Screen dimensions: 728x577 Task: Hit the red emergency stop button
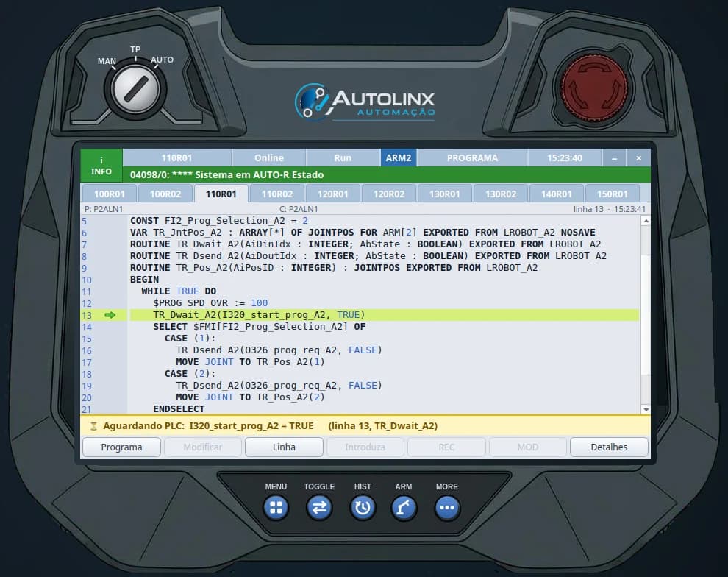coord(594,86)
